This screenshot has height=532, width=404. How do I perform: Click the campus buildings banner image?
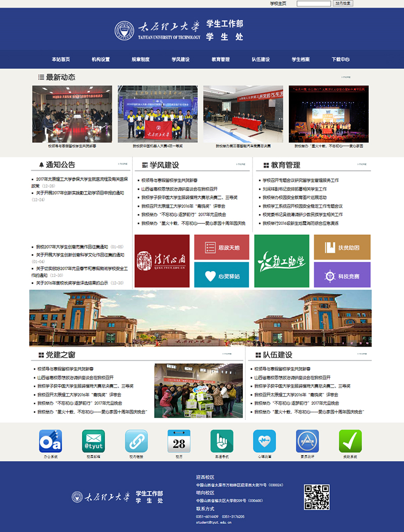pos(200,318)
